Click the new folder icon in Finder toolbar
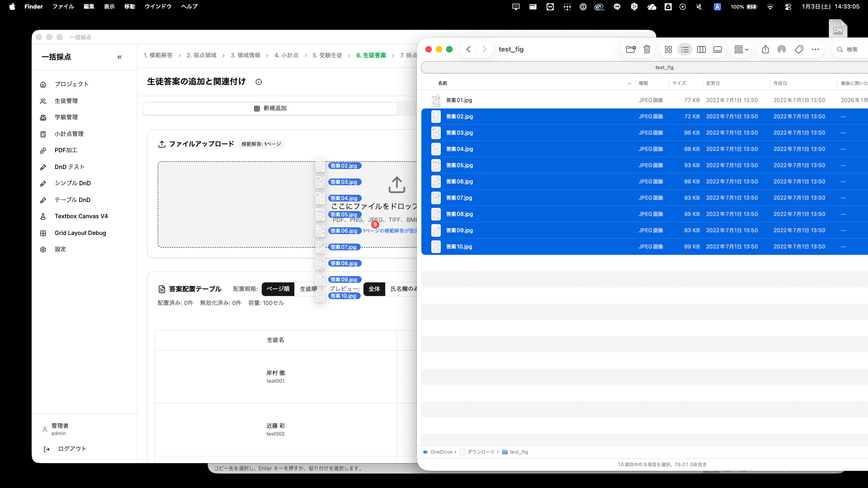This screenshot has width=868, height=488. [631, 49]
